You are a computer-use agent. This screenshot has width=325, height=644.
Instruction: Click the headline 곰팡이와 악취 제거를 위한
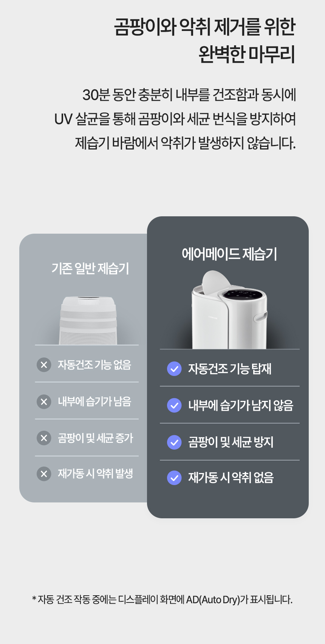click(204, 27)
